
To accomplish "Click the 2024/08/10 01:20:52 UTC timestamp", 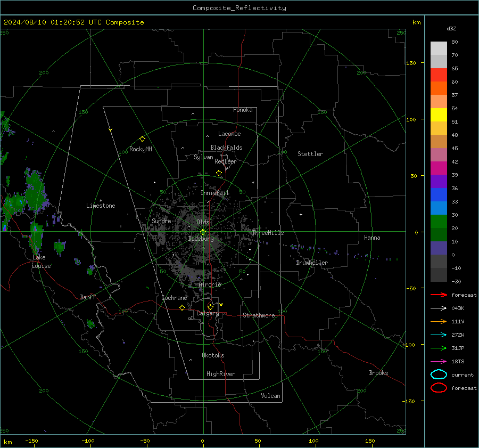I will (x=53, y=22).
